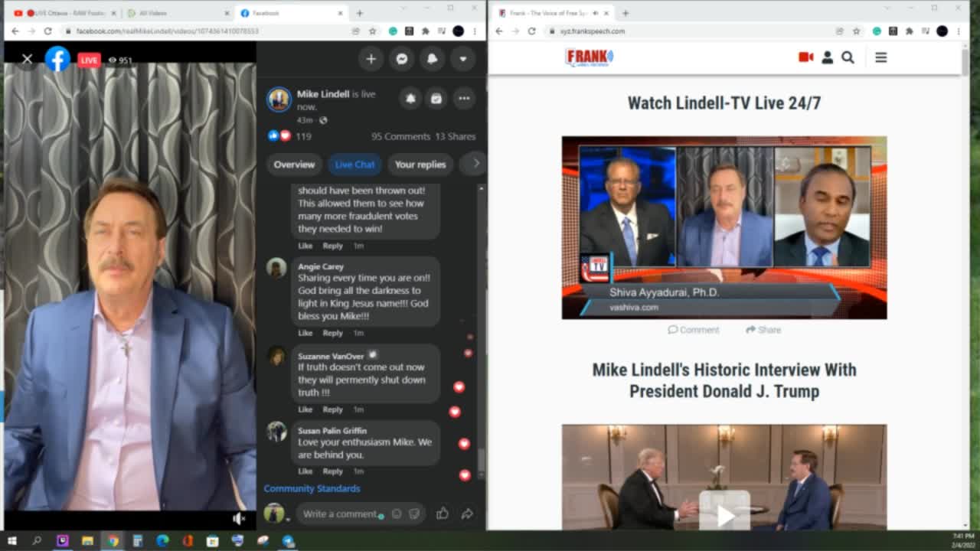Like Angie Carey's comment
980x551 pixels.
305,333
